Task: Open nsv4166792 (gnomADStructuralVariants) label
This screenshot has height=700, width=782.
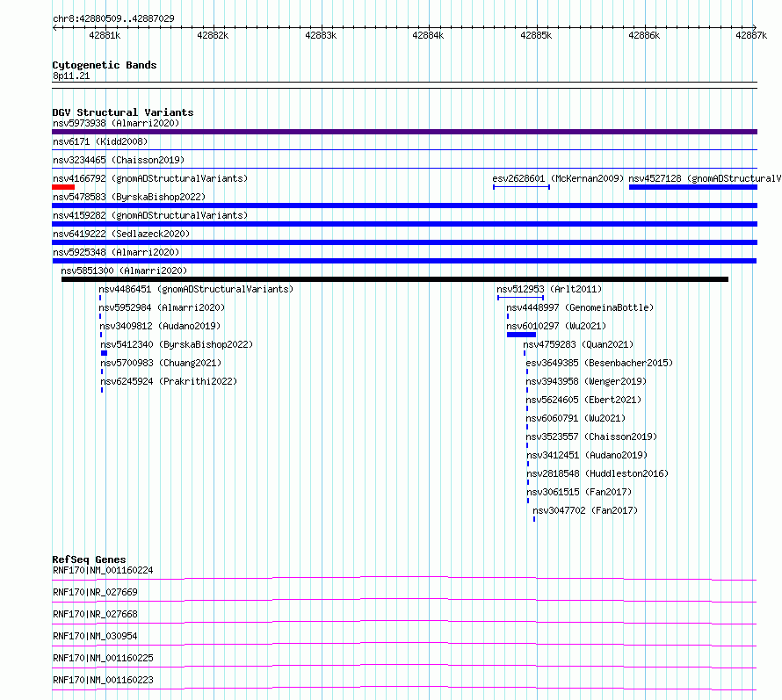Action: (x=150, y=178)
